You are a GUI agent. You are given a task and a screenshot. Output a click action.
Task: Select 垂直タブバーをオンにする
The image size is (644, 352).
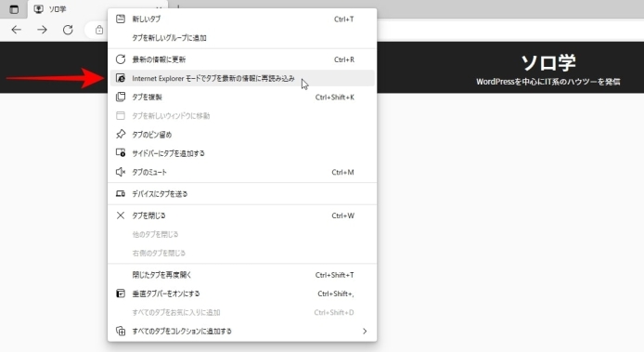click(x=242, y=293)
